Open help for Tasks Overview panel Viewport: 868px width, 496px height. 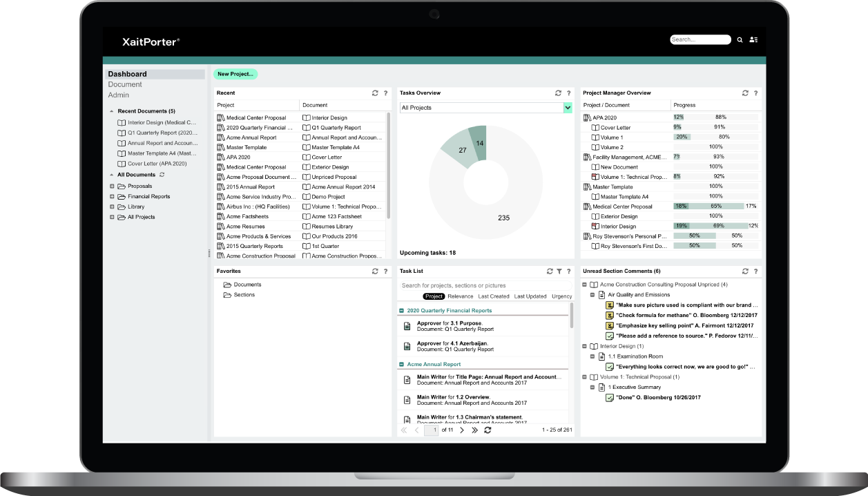click(569, 93)
